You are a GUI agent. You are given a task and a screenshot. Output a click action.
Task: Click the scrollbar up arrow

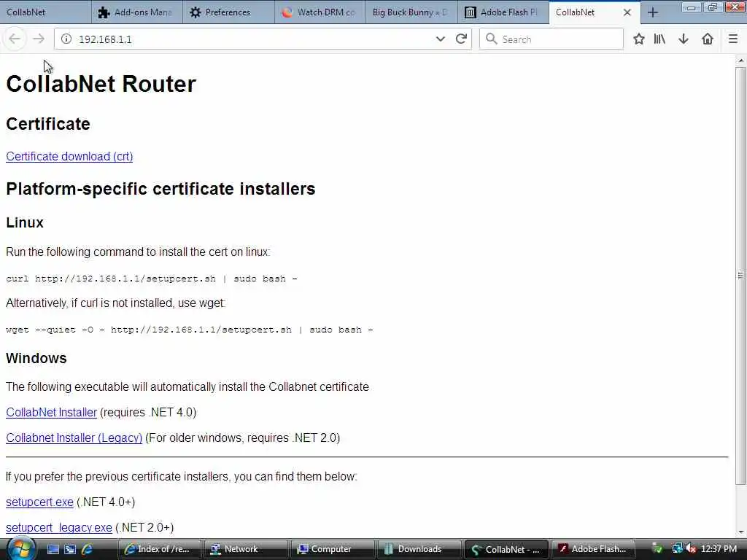(741, 61)
